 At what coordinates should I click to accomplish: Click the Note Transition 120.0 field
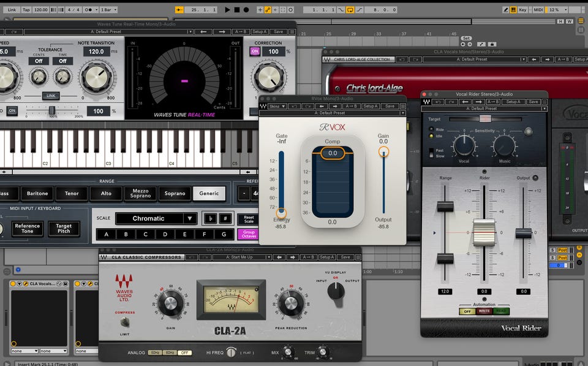click(96, 51)
